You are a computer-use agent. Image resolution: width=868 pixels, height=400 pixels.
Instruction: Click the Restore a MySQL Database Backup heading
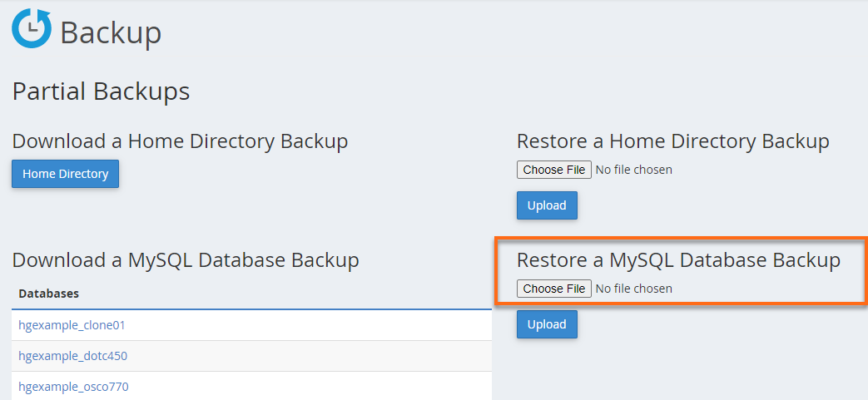[679, 260]
